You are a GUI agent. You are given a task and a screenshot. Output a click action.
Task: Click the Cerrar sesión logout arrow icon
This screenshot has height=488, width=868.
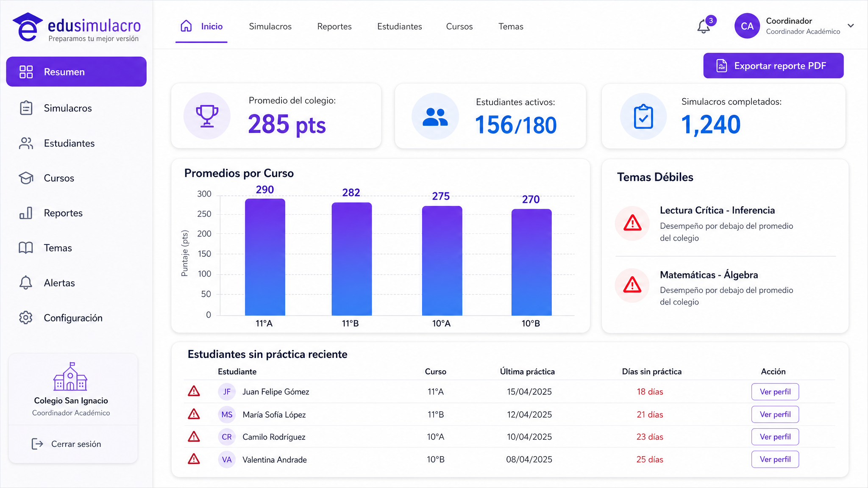(x=37, y=444)
